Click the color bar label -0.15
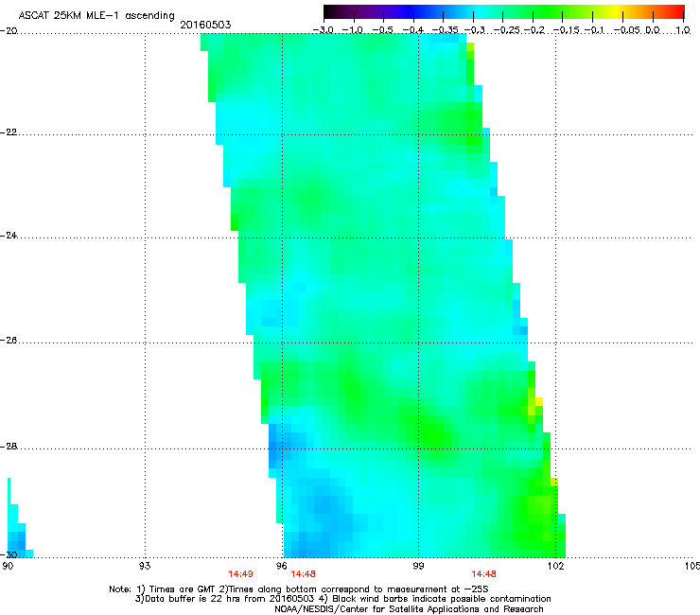Viewport: 700px width, 615px height. 566,30
